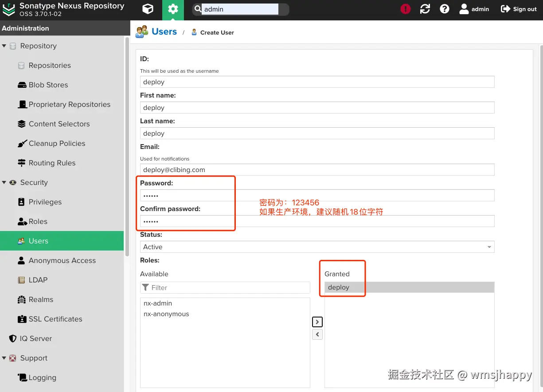Click the admin user account button
The height and width of the screenshot is (392, 543).
click(x=474, y=9)
